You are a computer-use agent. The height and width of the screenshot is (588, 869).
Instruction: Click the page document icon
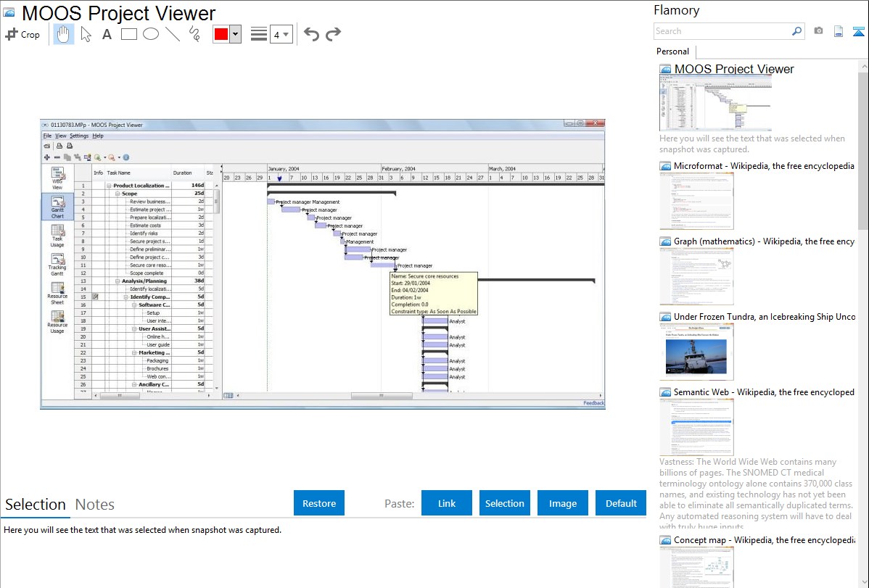[839, 31]
